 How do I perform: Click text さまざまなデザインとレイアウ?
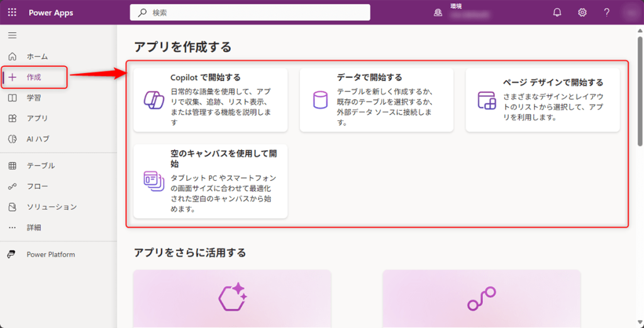pyautogui.click(x=553, y=96)
